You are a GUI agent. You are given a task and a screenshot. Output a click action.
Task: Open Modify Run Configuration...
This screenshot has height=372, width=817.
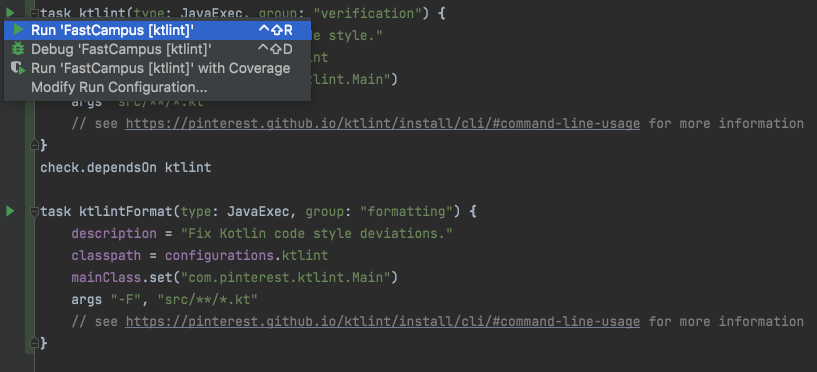(157, 87)
